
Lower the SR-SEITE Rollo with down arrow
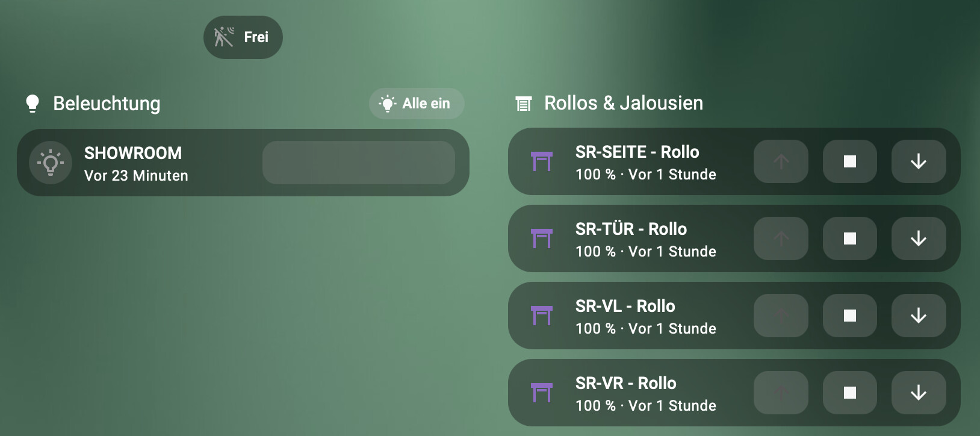[919, 161]
